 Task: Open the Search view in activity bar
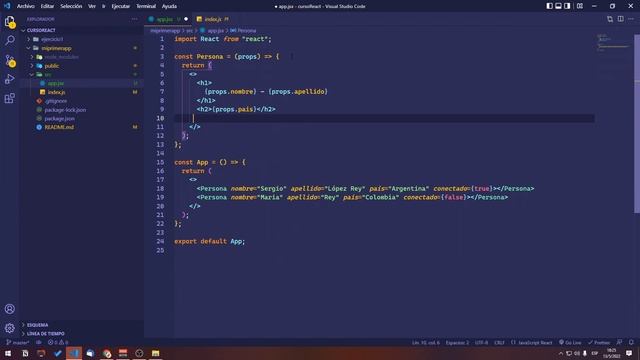point(10,40)
